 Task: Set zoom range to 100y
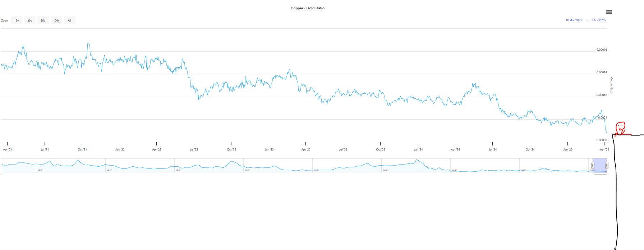point(56,20)
